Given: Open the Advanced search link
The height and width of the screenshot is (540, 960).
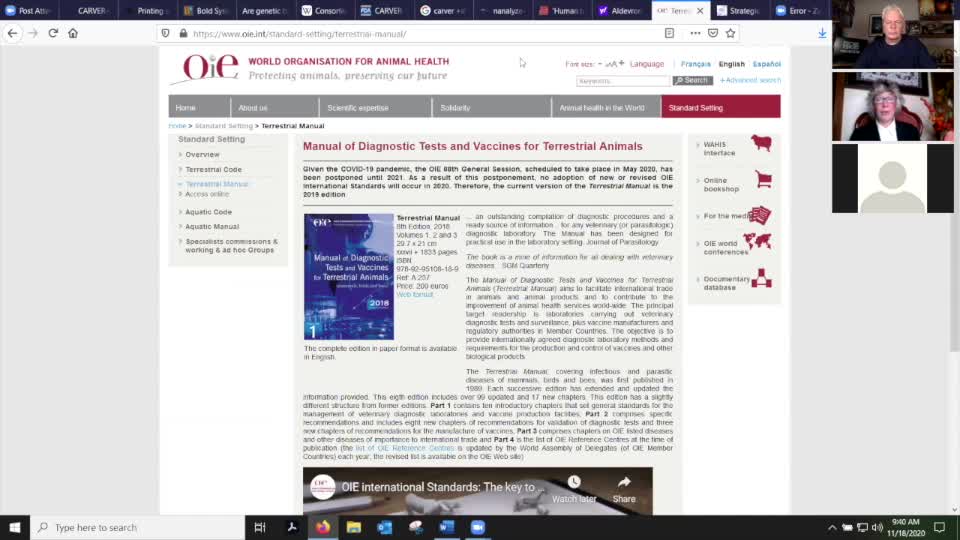Looking at the screenshot, I should coord(750,80).
